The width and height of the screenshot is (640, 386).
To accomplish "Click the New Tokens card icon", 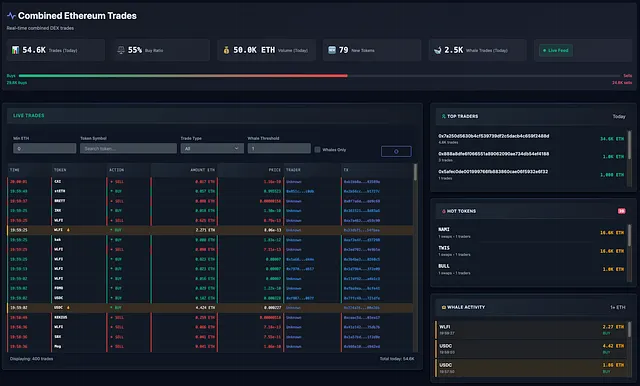I will coord(332,50).
